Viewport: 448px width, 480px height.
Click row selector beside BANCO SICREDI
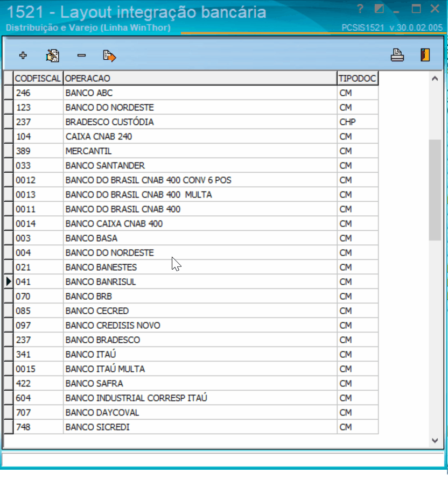9,427
